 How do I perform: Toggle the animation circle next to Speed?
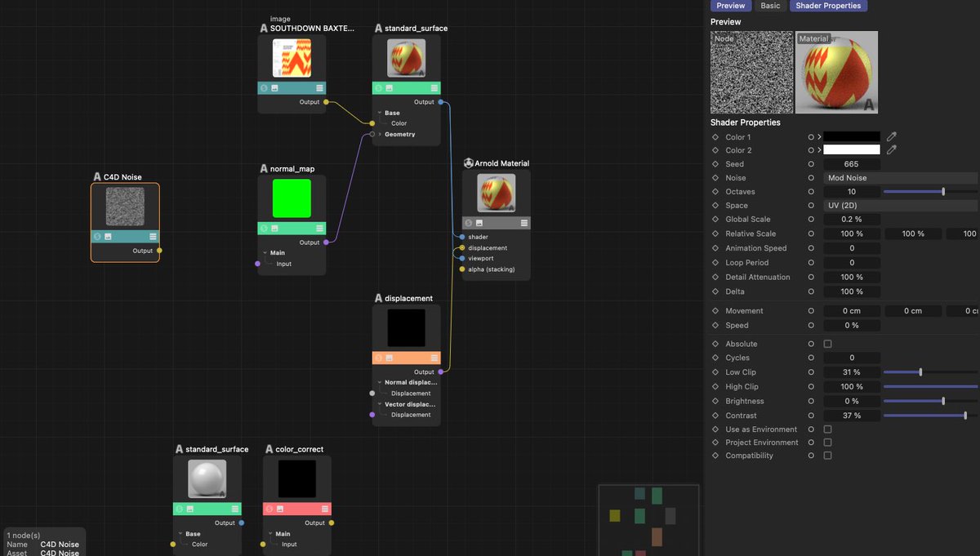811,325
